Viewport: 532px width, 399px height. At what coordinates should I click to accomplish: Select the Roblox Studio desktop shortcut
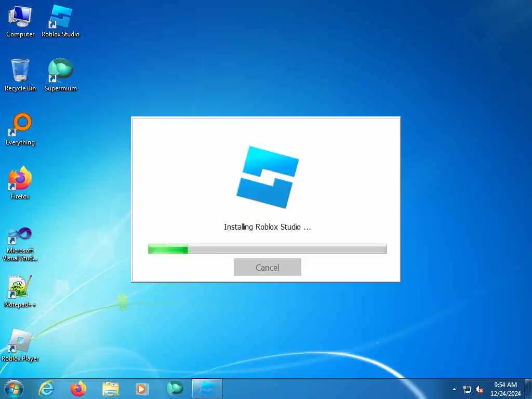[x=60, y=21]
